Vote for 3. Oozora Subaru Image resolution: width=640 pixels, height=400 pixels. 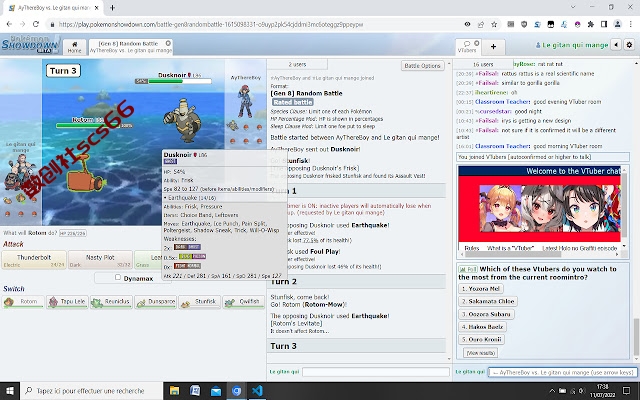click(486, 314)
